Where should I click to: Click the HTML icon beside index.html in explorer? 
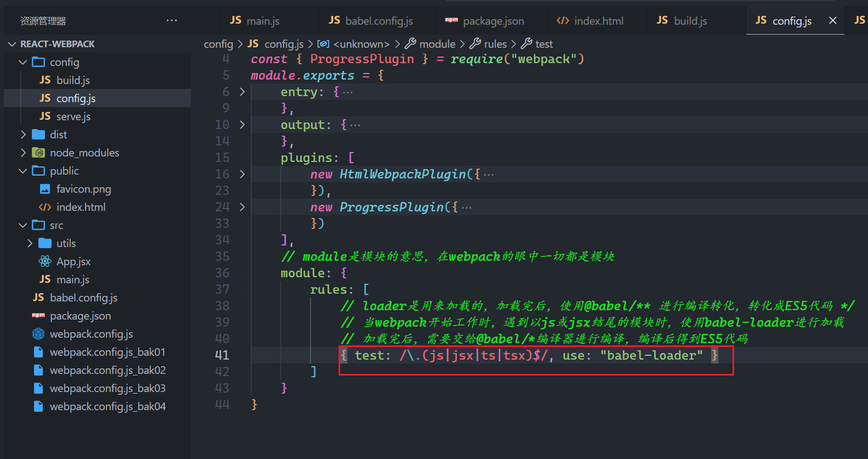[45, 207]
